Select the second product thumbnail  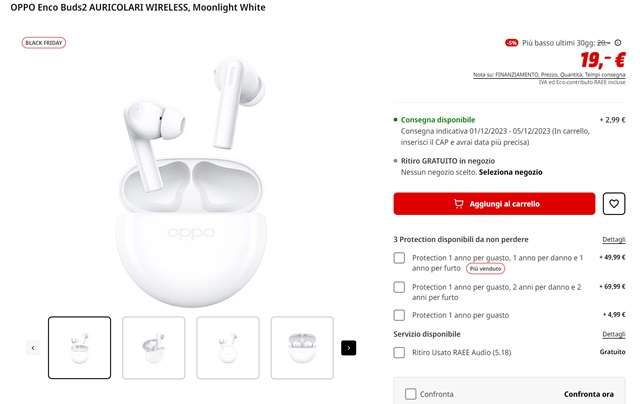pos(153,348)
